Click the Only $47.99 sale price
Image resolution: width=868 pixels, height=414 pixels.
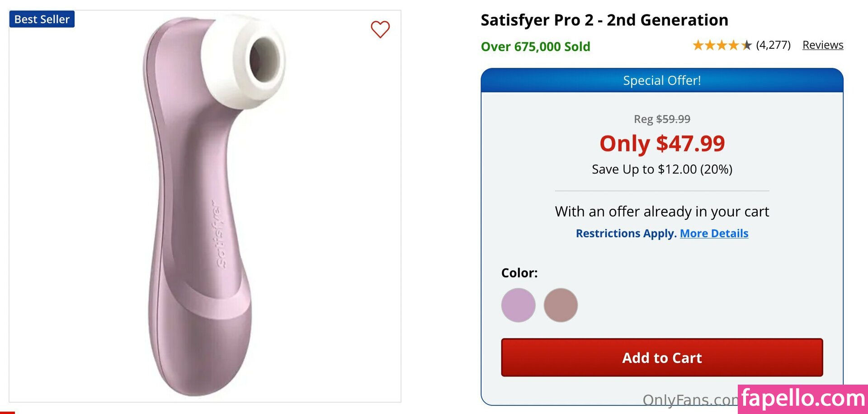point(662,144)
